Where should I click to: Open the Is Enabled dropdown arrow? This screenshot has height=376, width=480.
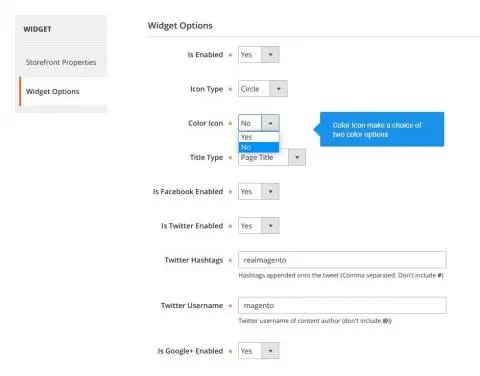(270, 55)
